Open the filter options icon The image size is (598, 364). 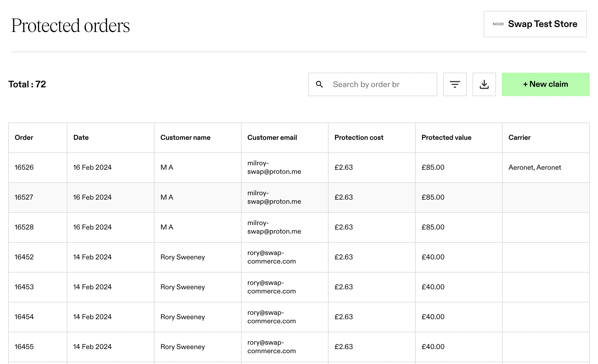(455, 84)
